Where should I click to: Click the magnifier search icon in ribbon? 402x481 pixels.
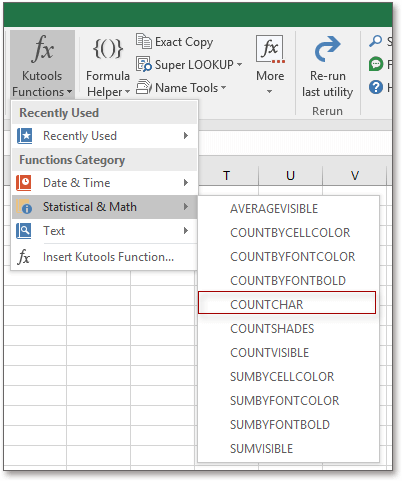[376, 41]
